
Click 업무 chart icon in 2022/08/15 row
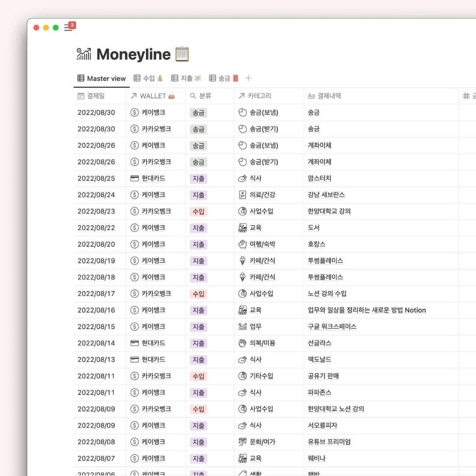[242, 326]
